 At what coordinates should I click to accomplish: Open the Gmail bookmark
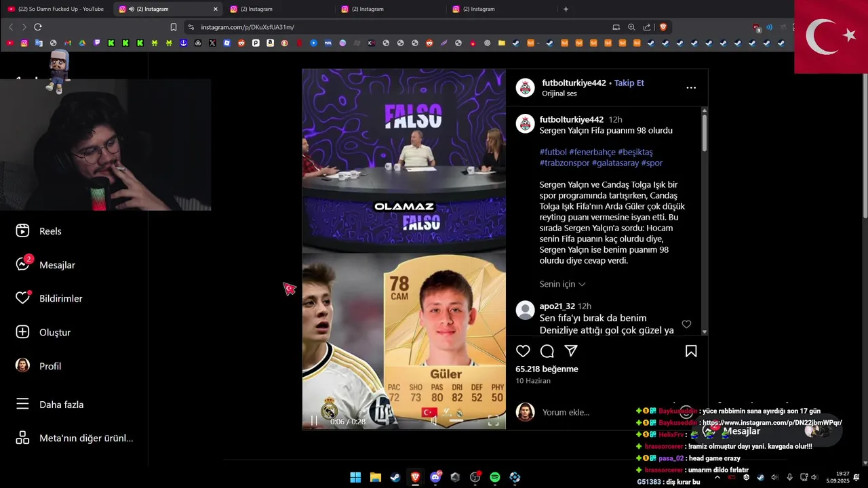(x=68, y=43)
